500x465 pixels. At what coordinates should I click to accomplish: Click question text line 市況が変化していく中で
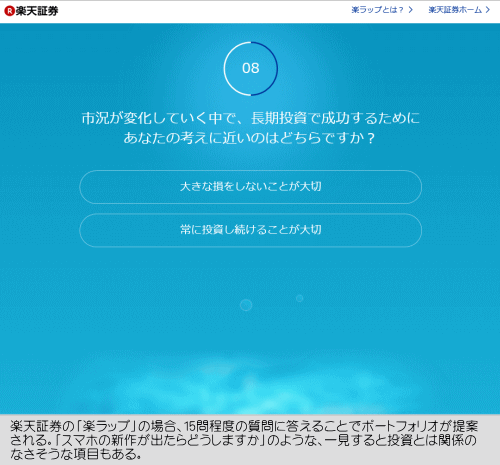251,118
